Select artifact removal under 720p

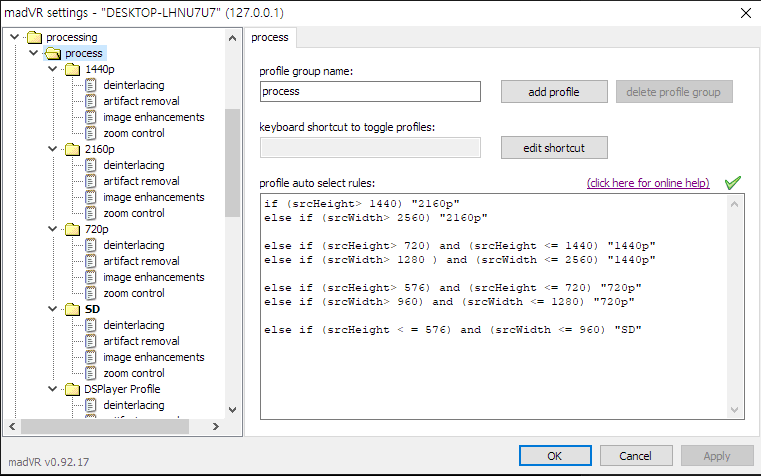tap(141, 261)
